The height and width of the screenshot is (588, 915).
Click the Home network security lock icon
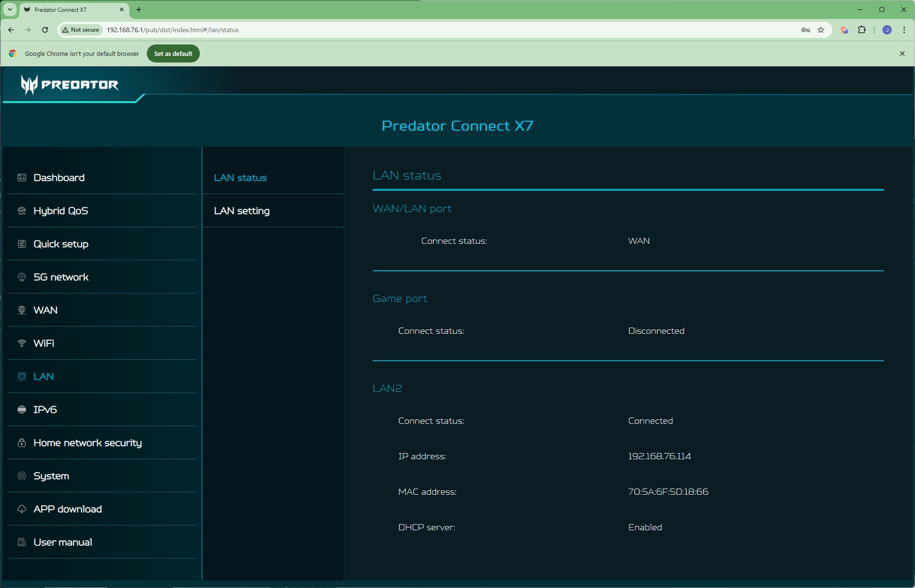point(22,443)
